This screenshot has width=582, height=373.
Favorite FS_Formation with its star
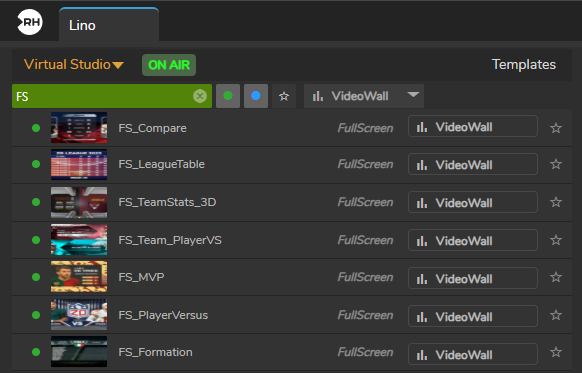tap(556, 352)
